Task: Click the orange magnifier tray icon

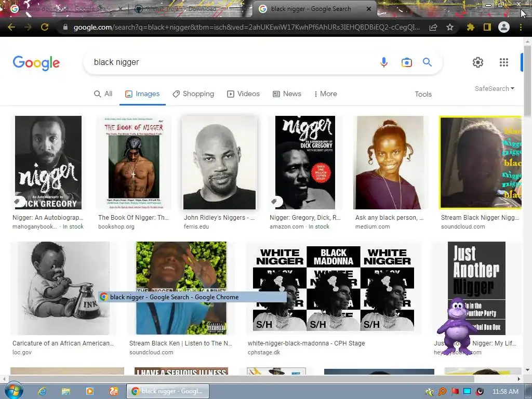Action: tap(443, 392)
